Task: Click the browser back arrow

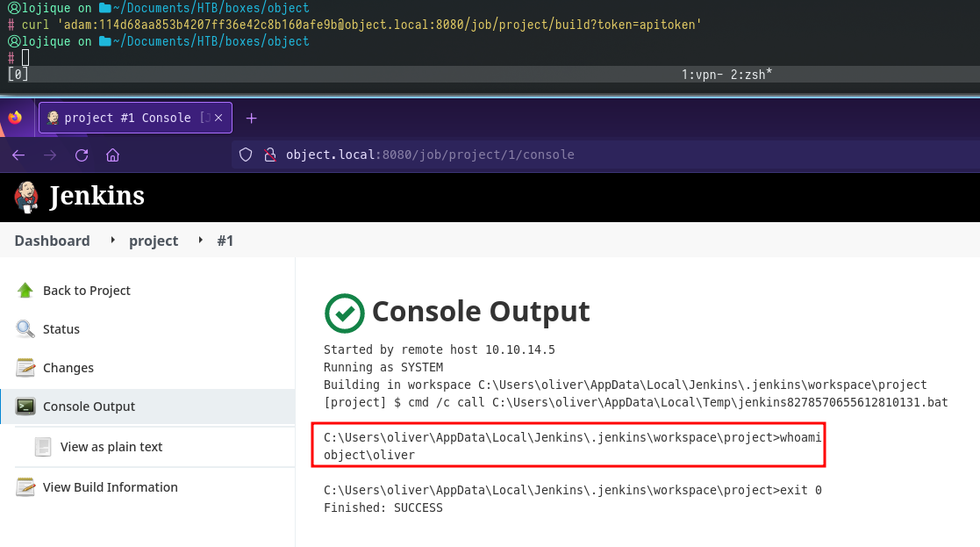Action: [18, 155]
